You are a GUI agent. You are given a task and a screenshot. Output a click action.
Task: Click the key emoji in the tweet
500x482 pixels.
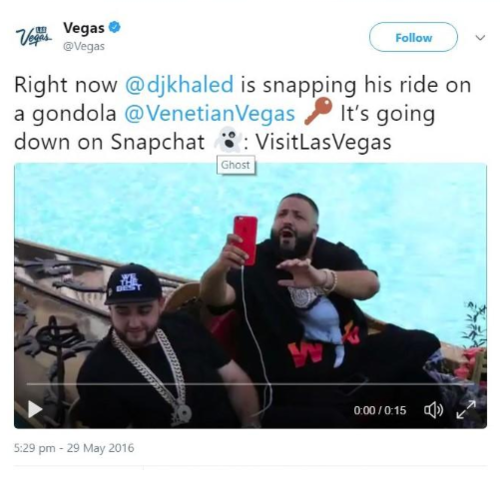click(318, 111)
